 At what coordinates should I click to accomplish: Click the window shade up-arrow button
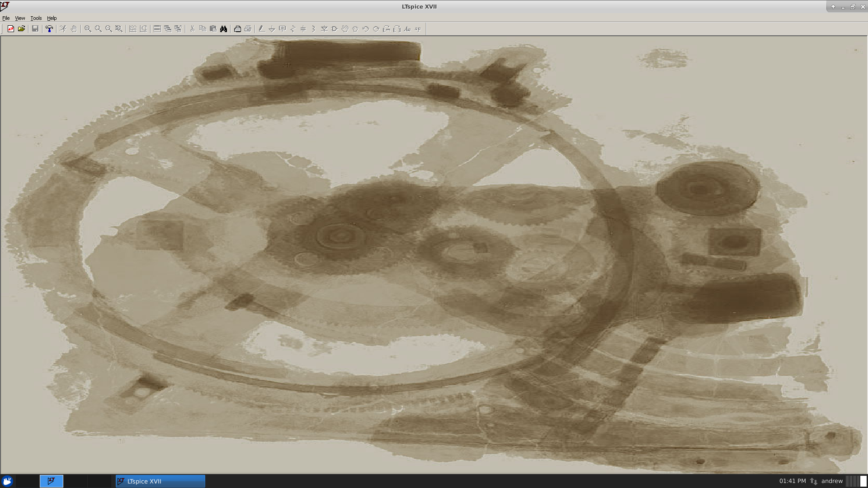click(833, 7)
